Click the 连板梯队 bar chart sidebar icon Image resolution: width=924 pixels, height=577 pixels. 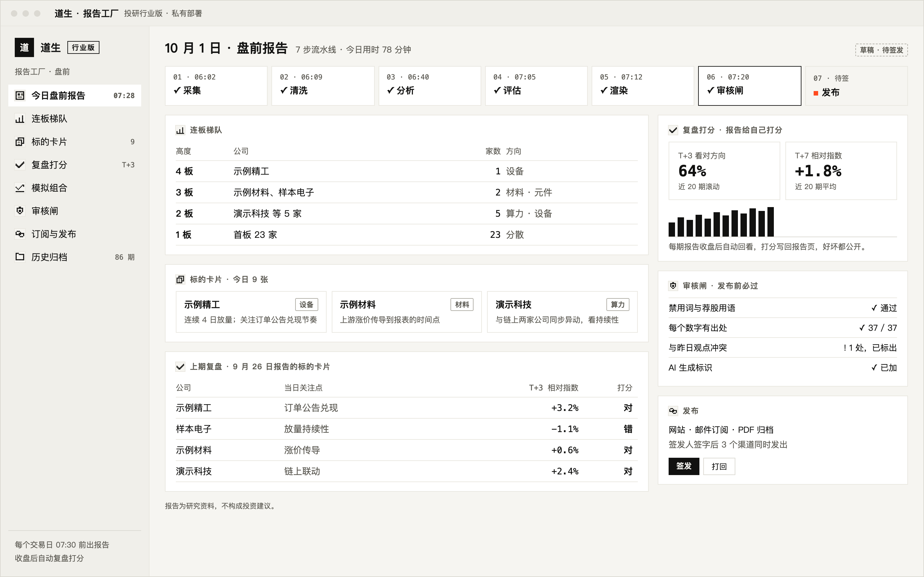tap(20, 119)
